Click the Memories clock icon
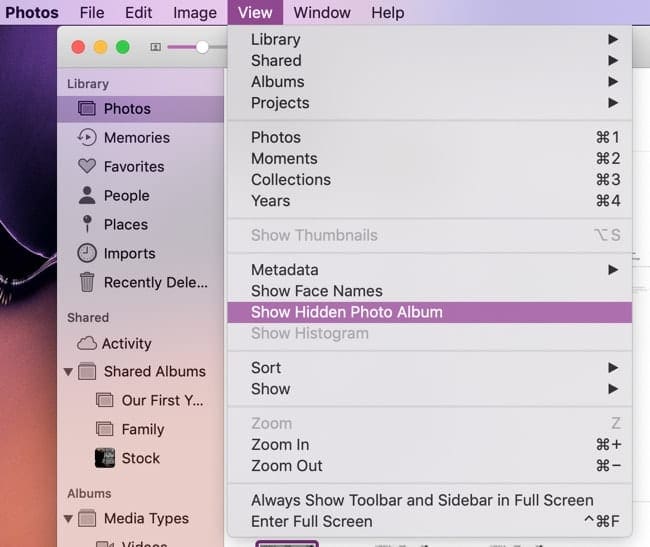The width and height of the screenshot is (650, 547). (x=87, y=138)
